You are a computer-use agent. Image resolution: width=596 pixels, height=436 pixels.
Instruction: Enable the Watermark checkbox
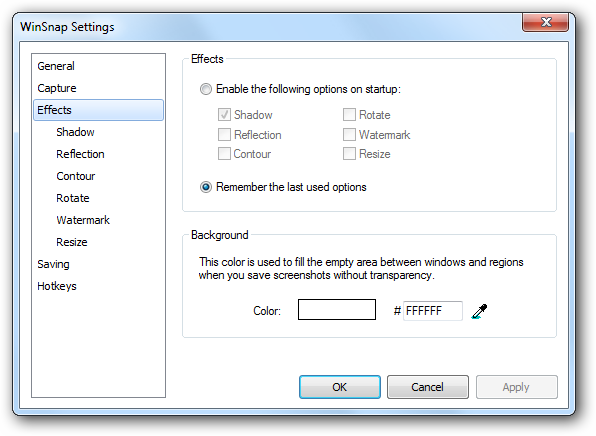tap(349, 134)
